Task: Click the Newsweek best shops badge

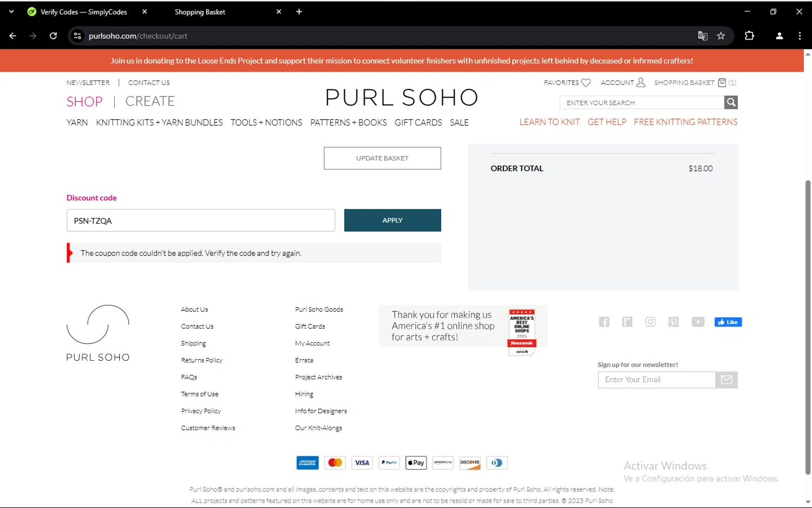Action: click(522, 332)
